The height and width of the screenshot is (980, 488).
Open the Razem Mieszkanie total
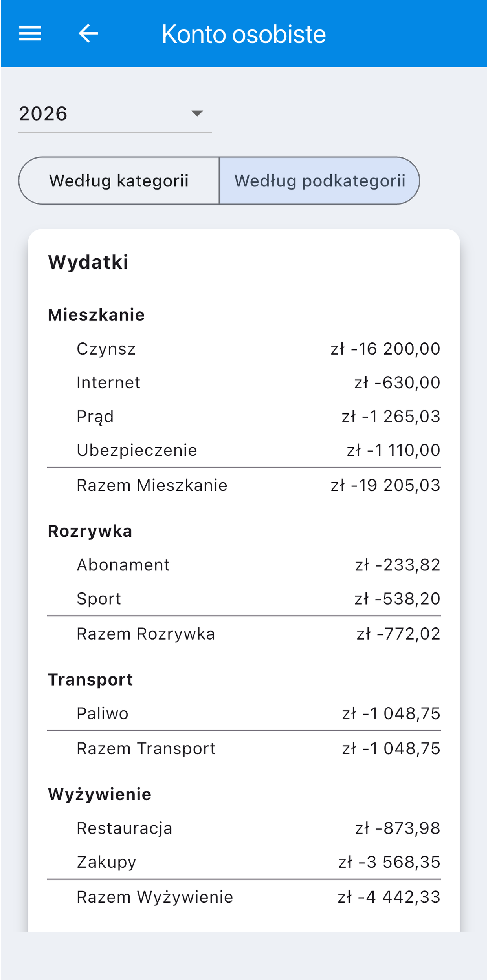coord(244,486)
